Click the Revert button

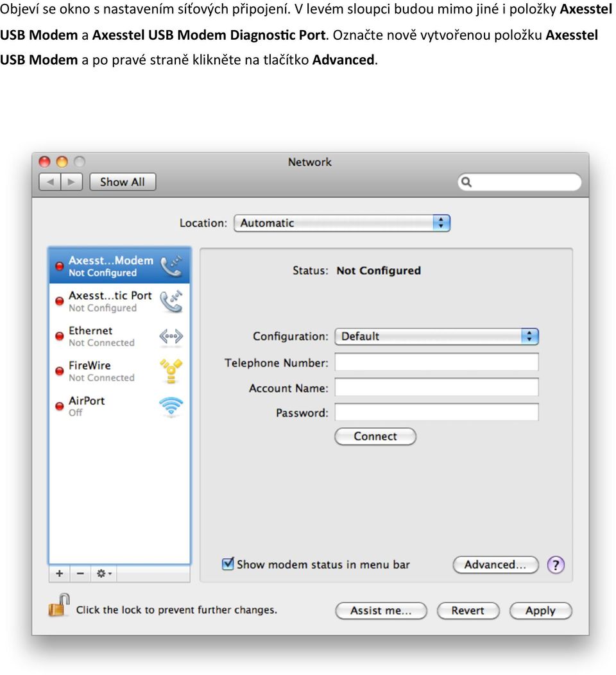468,610
